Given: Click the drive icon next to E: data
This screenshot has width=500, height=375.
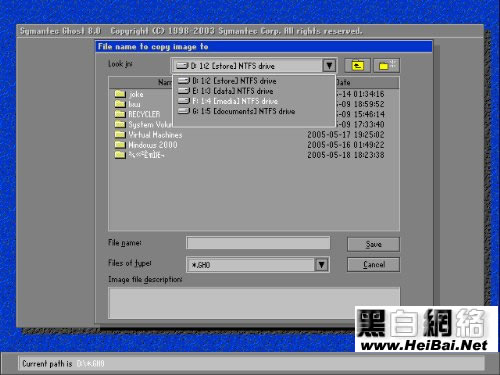Looking at the screenshot, I should (x=184, y=91).
